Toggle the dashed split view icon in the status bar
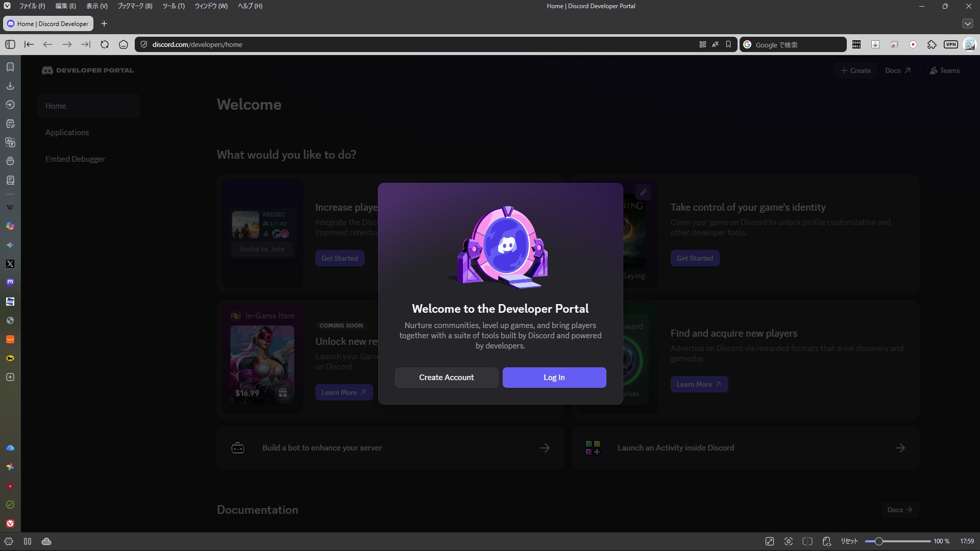The width and height of the screenshot is (980, 551). (807, 541)
